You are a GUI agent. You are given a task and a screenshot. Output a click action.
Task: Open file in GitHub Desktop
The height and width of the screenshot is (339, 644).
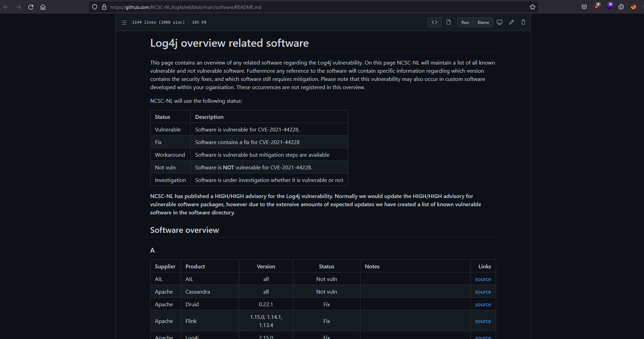pos(499,22)
